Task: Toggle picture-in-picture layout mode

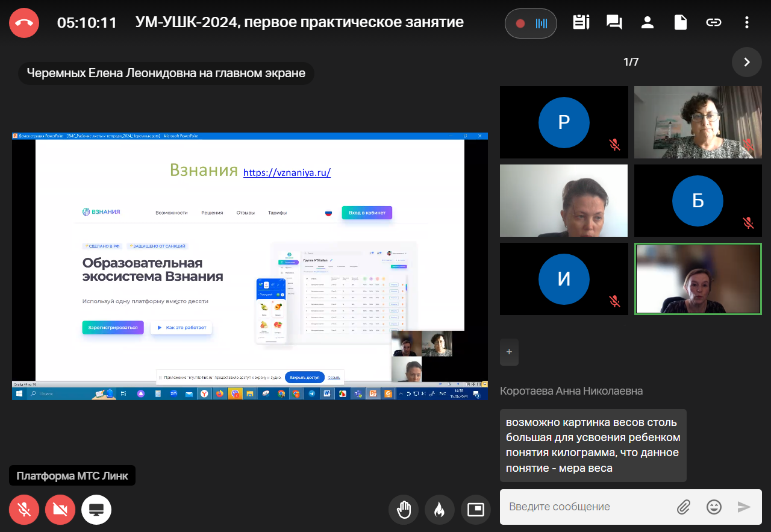Action: (476, 510)
